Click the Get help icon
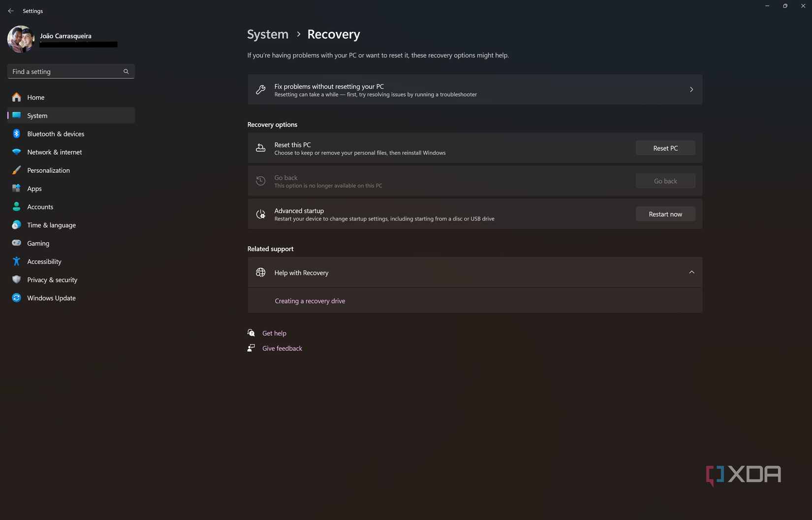Image resolution: width=812 pixels, height=520 pixels. click(x=251, y=333)
